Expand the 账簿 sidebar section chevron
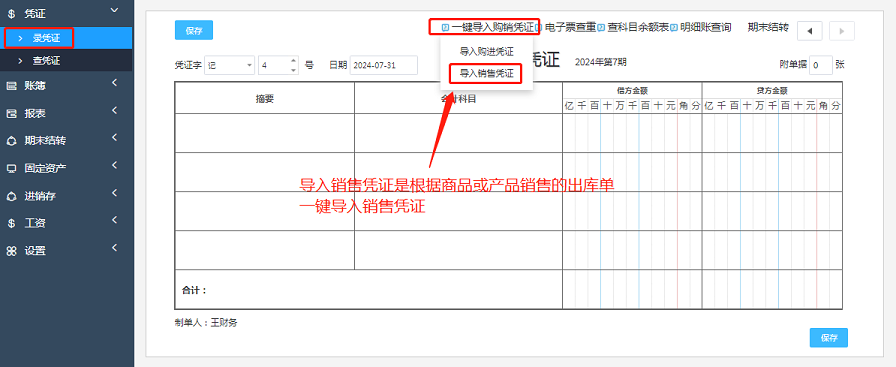The height and width of the screenshot is (367, 896). pyautogui.click(x=114, y=83)
